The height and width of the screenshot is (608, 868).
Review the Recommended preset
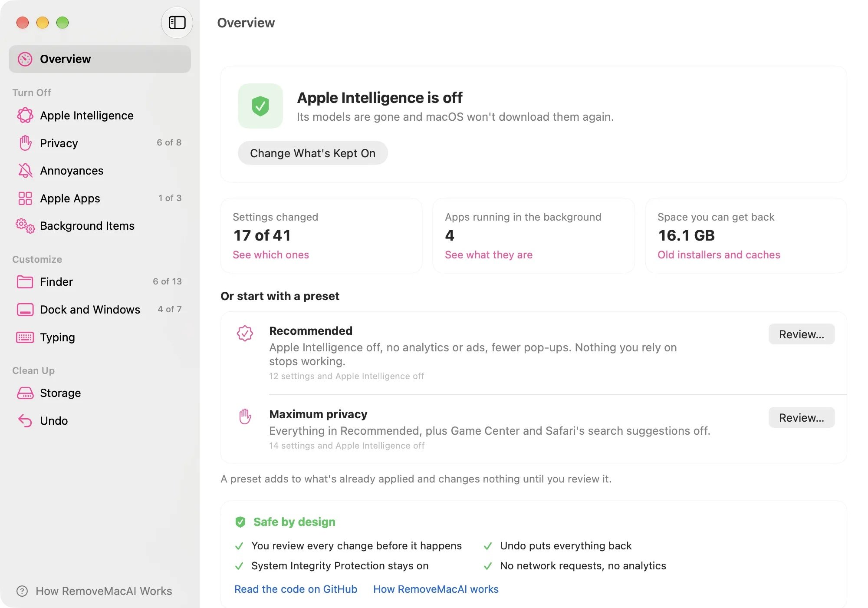click(801, 334)
